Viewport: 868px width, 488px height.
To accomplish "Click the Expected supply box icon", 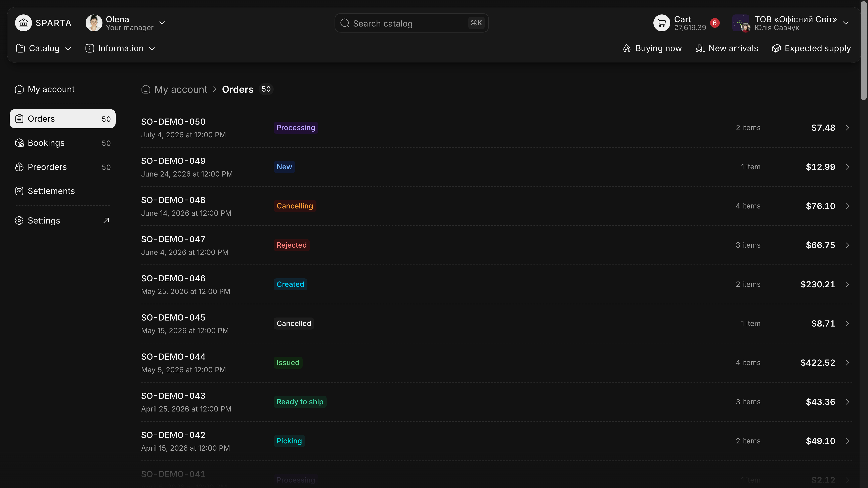I will point(776,48).
